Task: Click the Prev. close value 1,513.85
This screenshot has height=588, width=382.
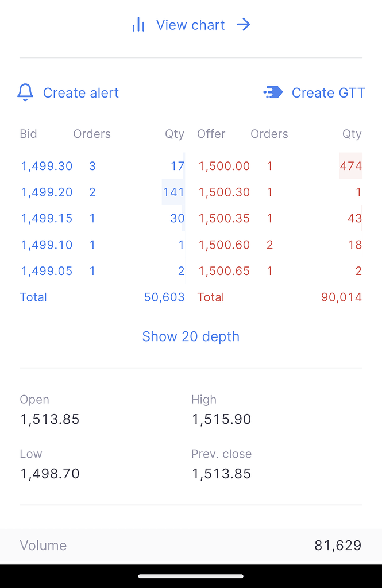Action: (221, 474)
